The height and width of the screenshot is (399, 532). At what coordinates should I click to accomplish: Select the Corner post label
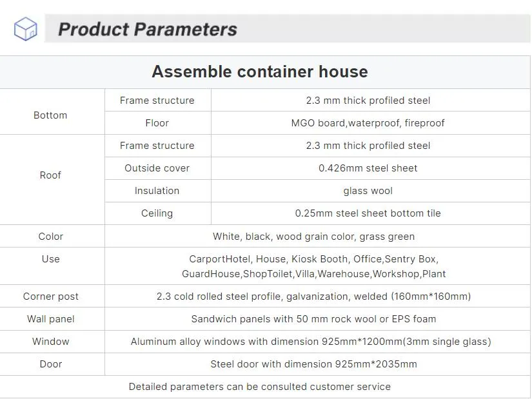click(50, 297)
